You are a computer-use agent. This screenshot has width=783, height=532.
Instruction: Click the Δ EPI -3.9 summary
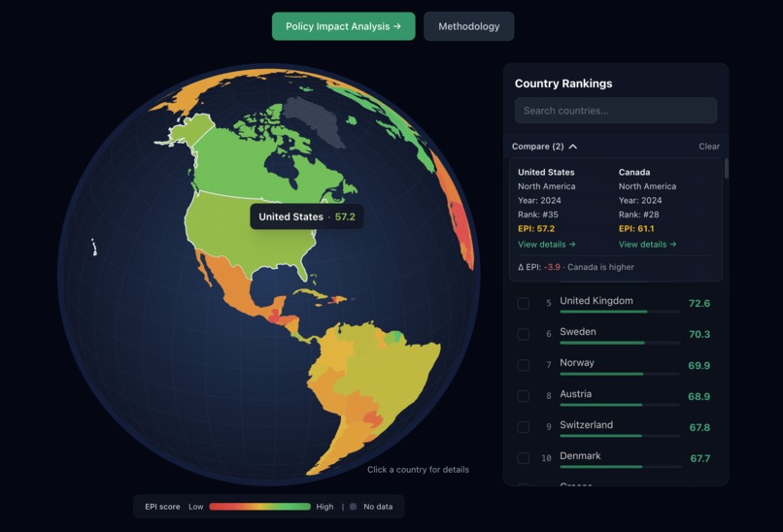pos(576,267)
